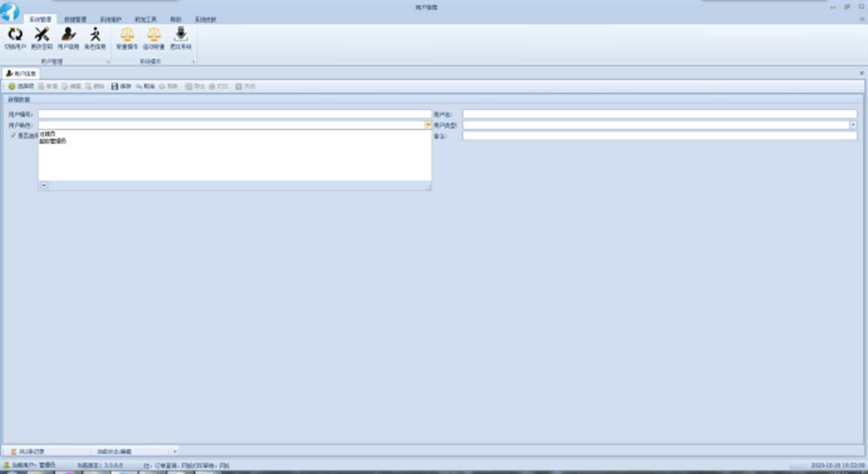Click the Exit System download-arrow icon
868x474 pixels.
click(x=180, y=34)
